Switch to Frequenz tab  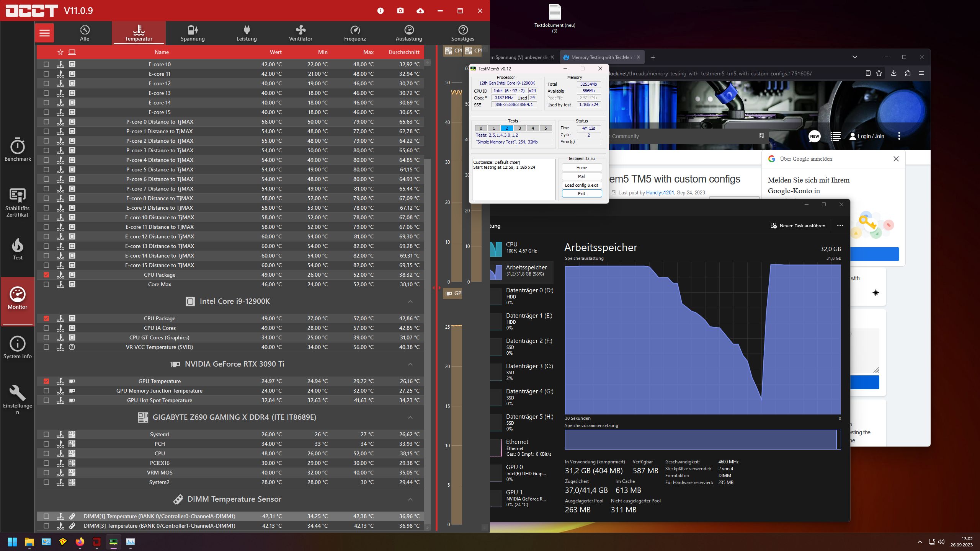pos(355,33)
